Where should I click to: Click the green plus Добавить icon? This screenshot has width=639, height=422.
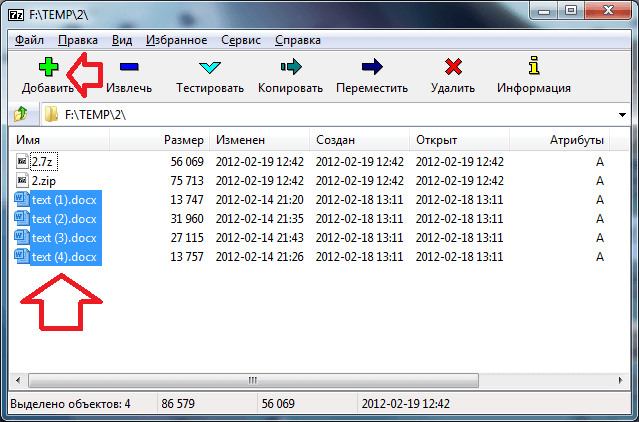[x=47, y=68]
